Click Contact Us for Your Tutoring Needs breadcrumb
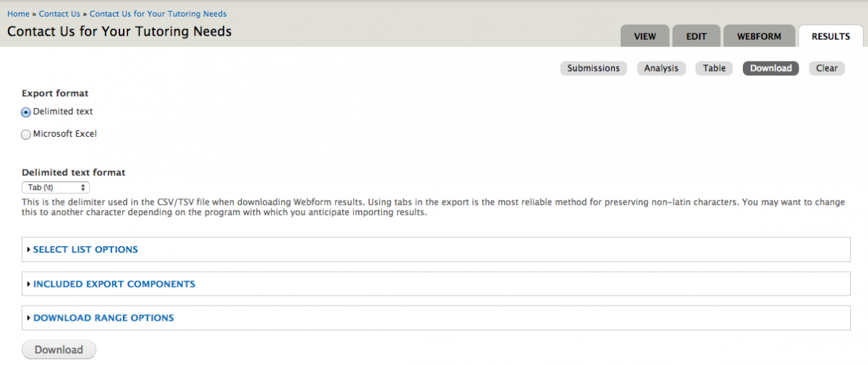Viewport: 868px width, 365px height. [158, 14]
